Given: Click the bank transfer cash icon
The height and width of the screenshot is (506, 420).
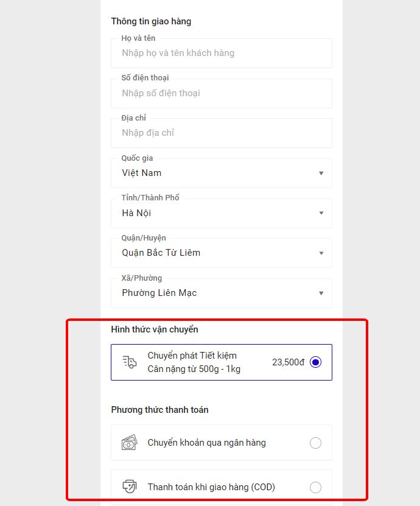Looking at the screenshot, I should coord(129,443).
